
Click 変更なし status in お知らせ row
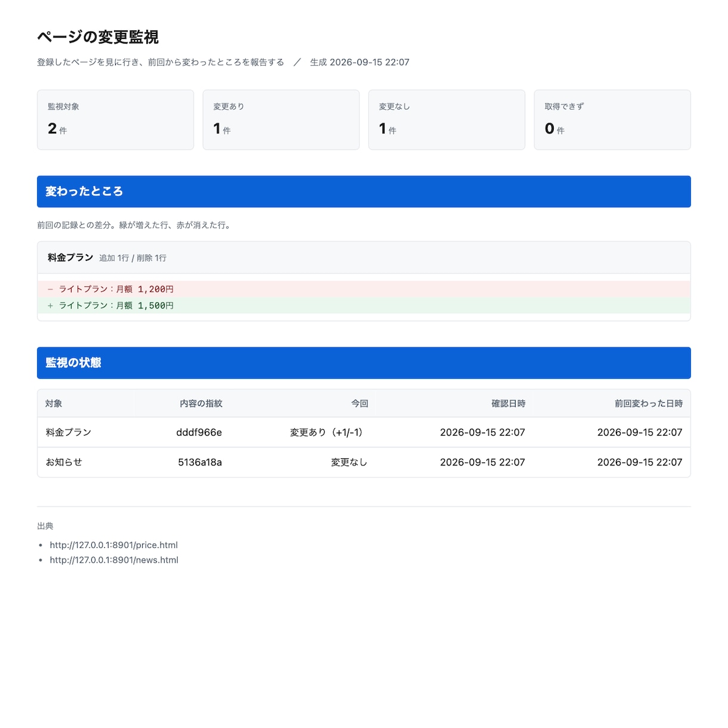coord(349,462)
